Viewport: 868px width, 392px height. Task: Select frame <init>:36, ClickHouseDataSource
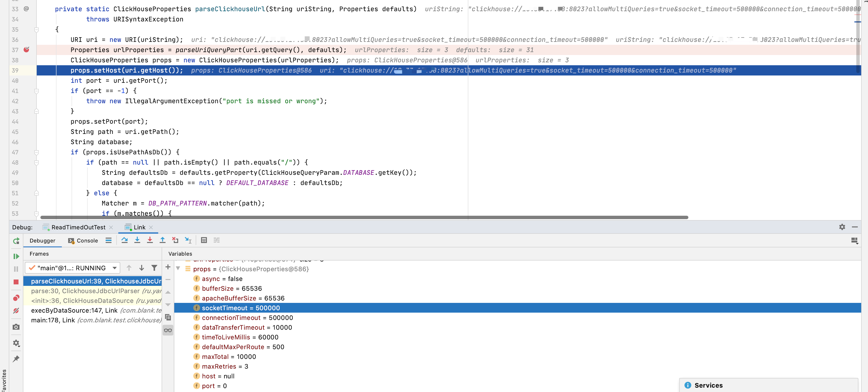coord(93,301)
